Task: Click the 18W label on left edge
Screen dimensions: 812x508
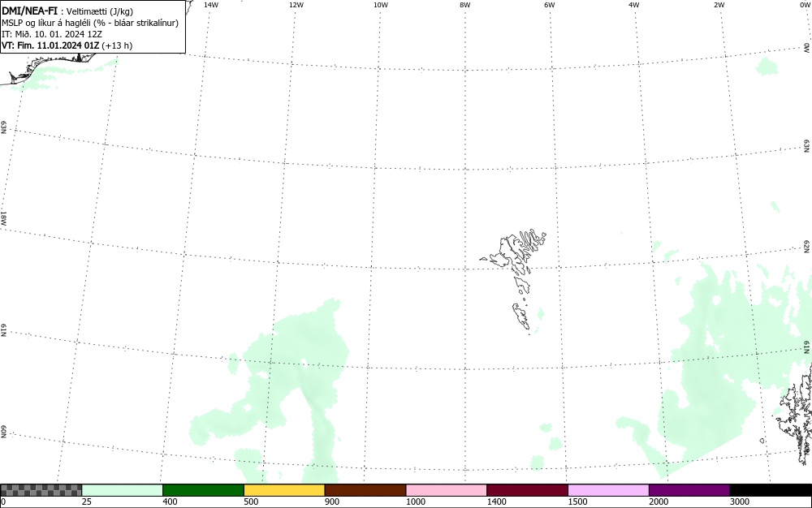Action: pyautogui.click(x=3, y=217)
